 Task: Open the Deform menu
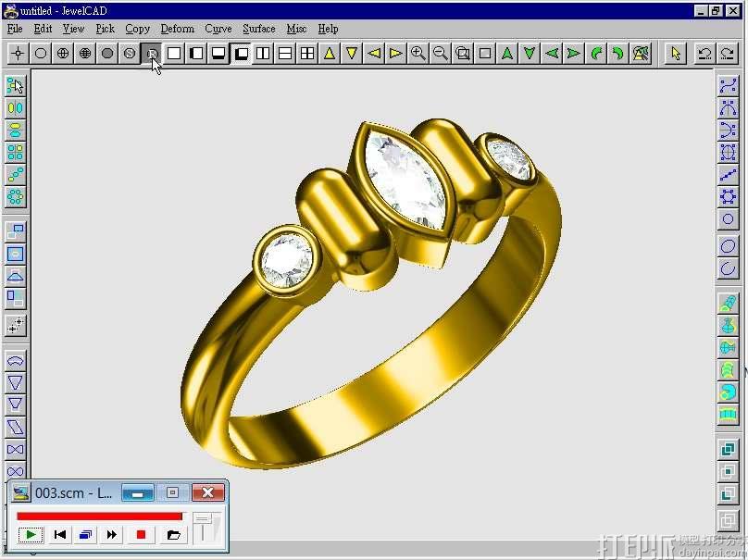pyautogui.click(x=178, y=29)
